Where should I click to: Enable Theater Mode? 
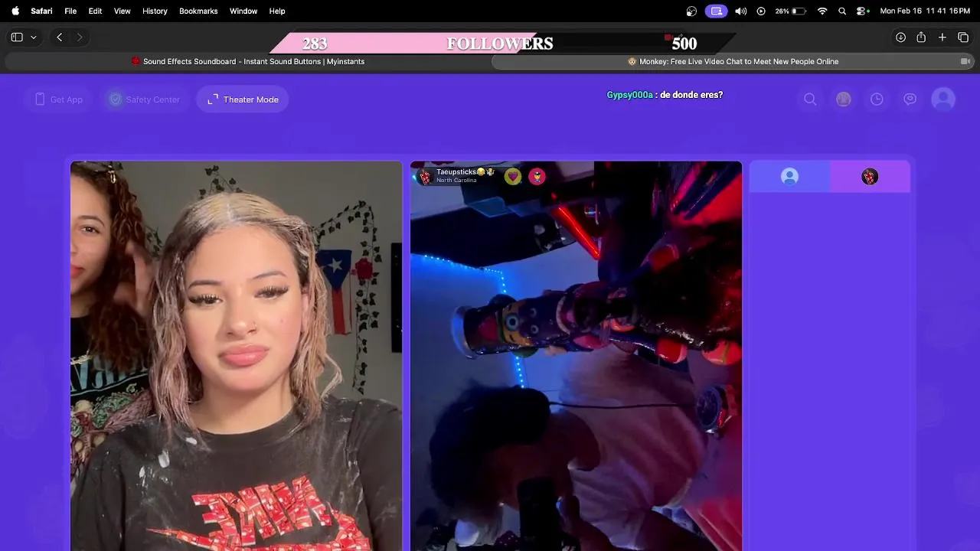point(243,99)
